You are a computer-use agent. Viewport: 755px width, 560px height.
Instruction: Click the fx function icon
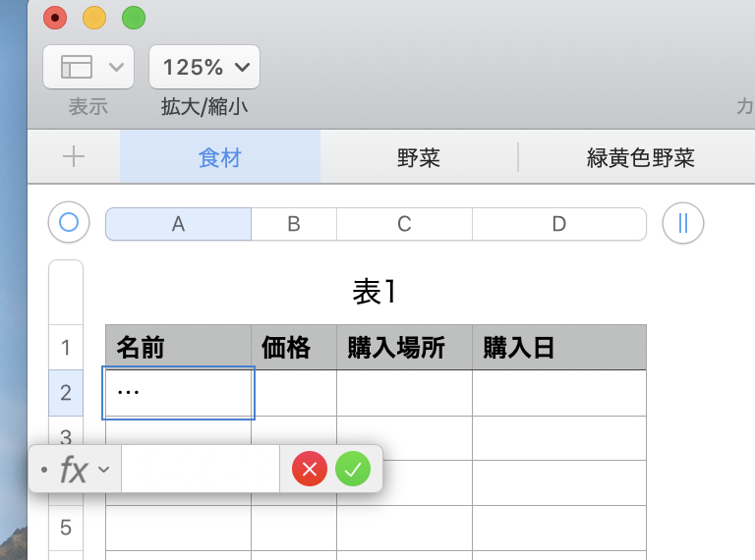[74, 471]
